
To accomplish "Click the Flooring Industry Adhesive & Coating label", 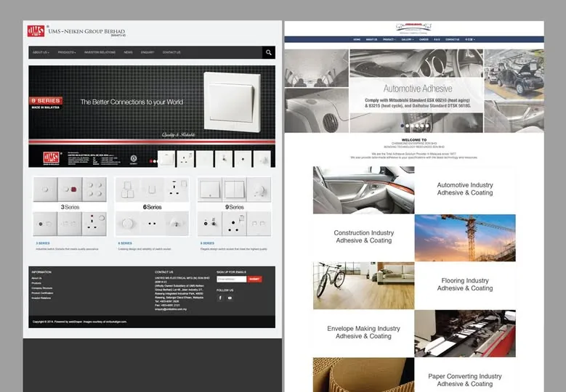I will coord(465,284).
